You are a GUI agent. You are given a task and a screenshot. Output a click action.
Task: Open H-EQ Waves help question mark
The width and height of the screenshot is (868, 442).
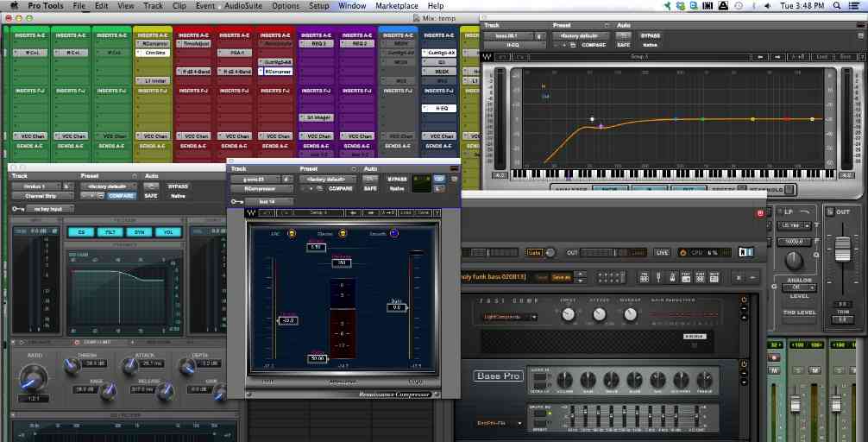click(x=861, y=57)
